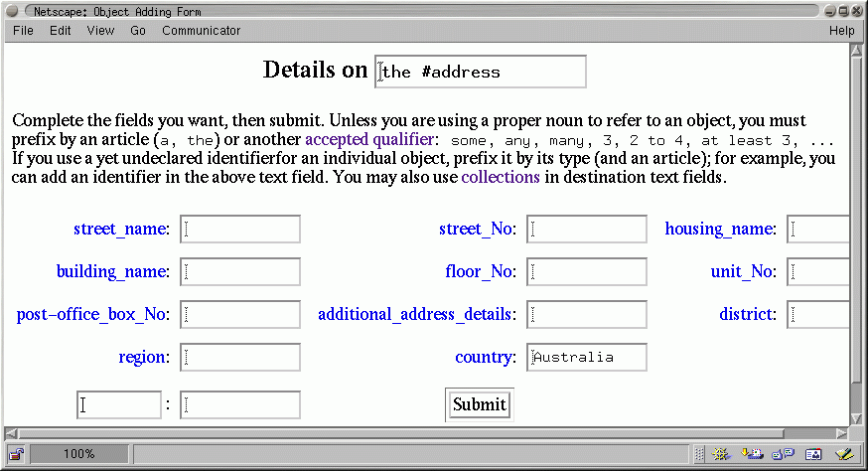The image size is (868, 471).
Task: Click the street_name label link
Action: click(121, 230)
